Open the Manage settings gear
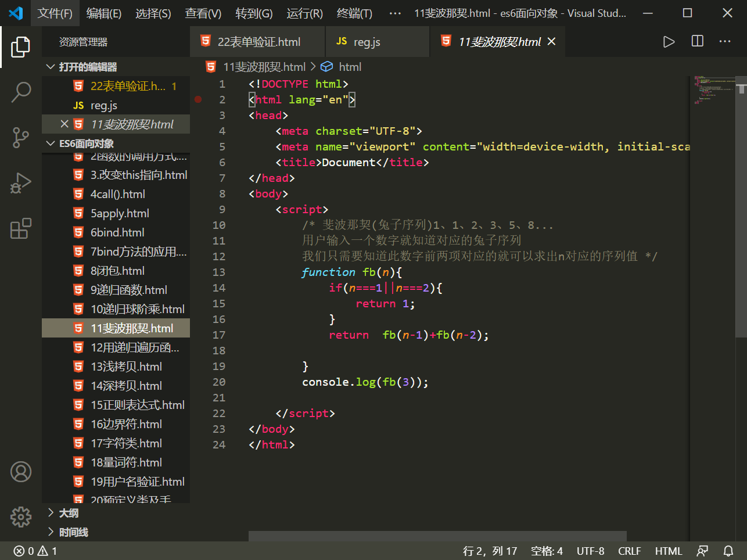Viewport: 747px width, 560px height. [21, 516]
